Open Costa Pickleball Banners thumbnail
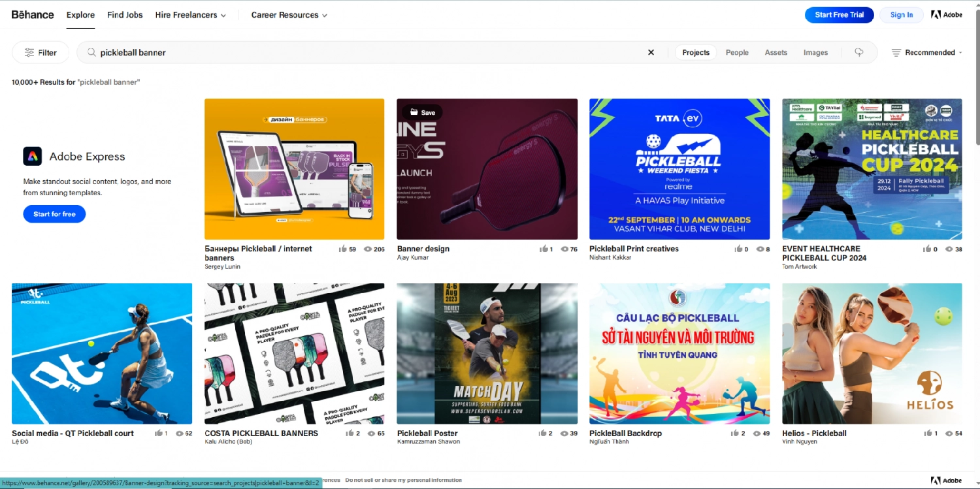This screenshot has height=489, width=980. [294, 354]
